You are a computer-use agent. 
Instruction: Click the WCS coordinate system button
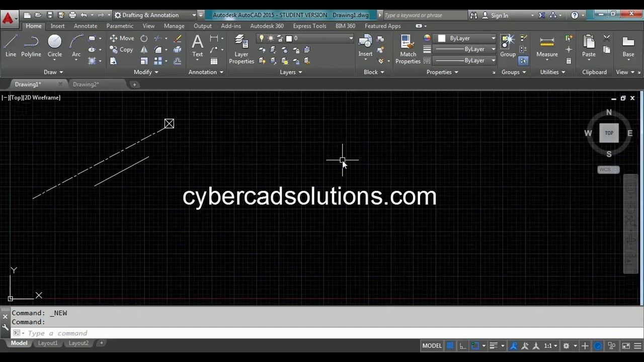coord(608,169)
